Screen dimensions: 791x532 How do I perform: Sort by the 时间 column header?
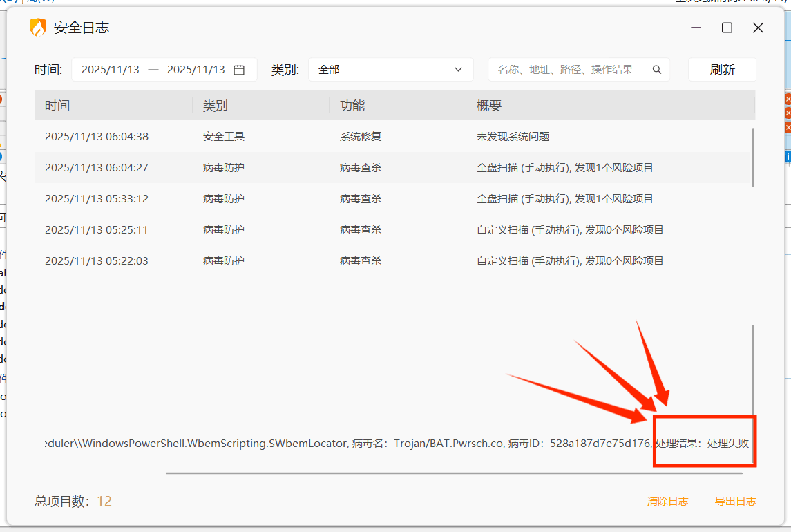coord(57,106)
